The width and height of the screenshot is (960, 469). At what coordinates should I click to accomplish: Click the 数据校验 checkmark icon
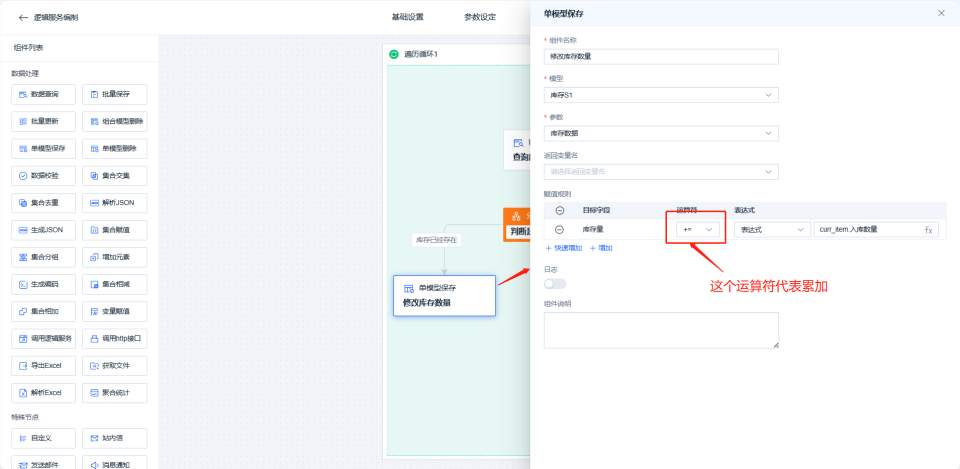click(x=23, y=176)
